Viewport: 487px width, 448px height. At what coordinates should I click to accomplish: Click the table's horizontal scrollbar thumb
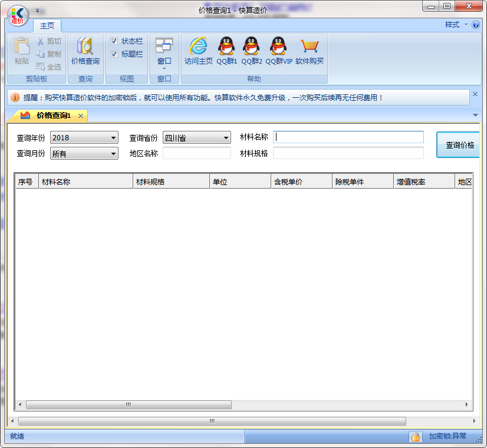pos(129,404)
